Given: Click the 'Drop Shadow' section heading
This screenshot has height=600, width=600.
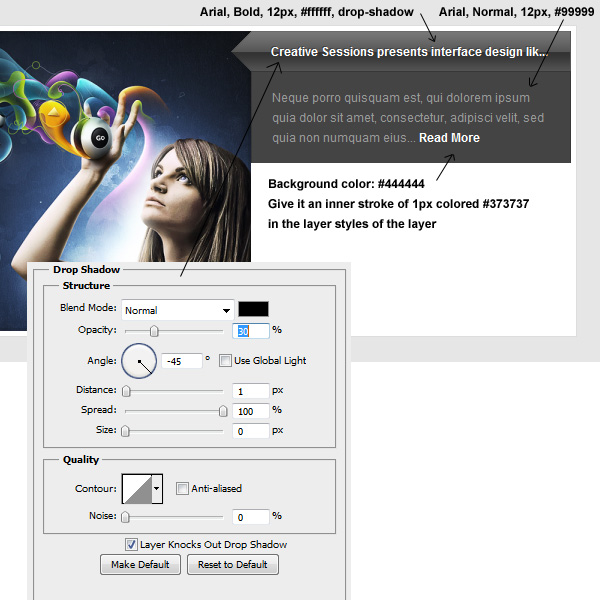Looking at the screenshot, I should pyautogui.click(x=86, y=269).
